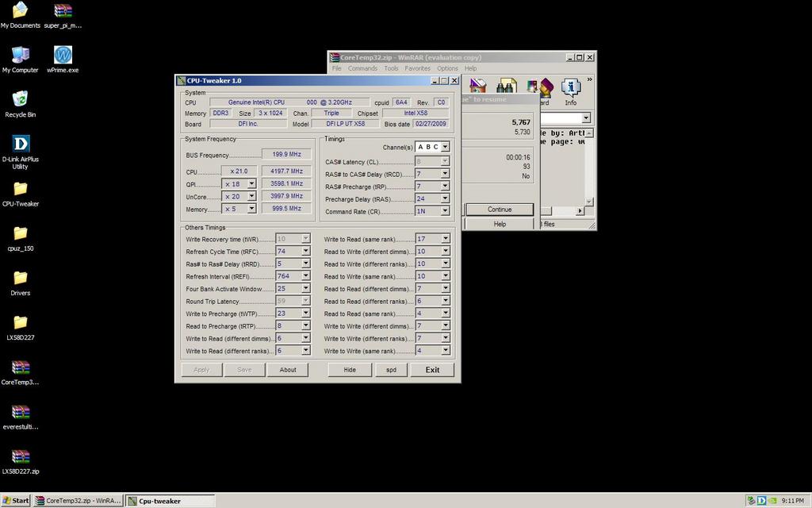Click the spd button

(391, 370)
